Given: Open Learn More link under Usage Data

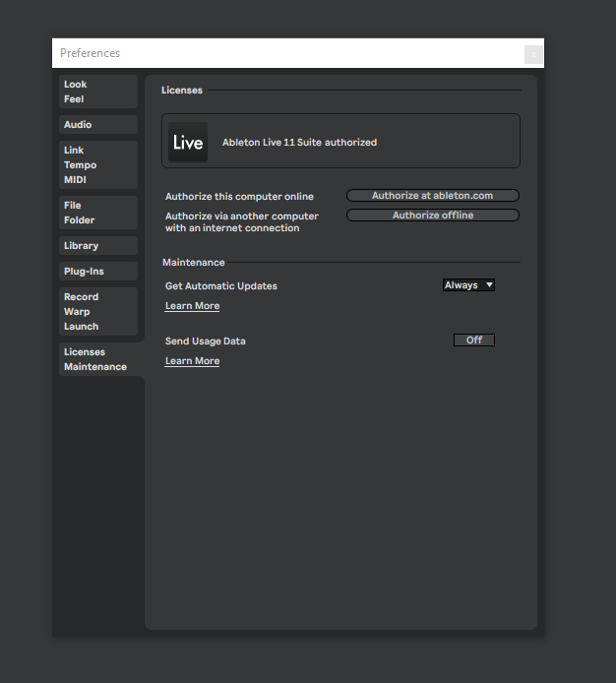Looking at the screenshot, I should pos(192,361).
